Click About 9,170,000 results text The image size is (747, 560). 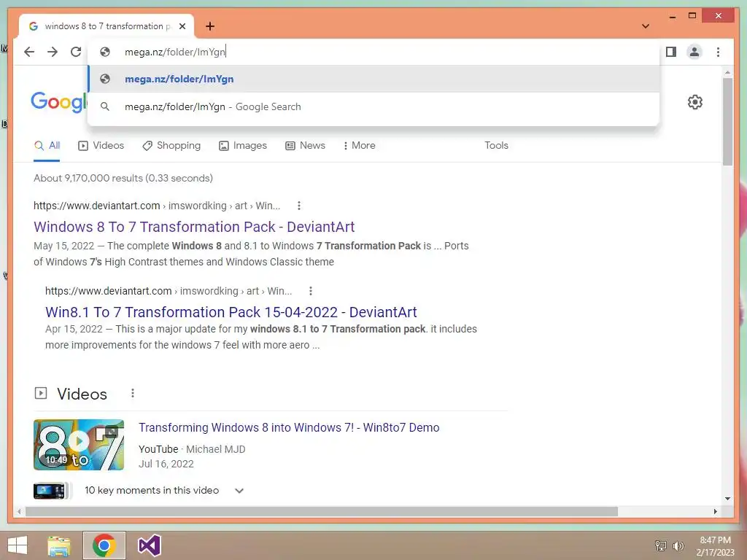tap(123, 178)
